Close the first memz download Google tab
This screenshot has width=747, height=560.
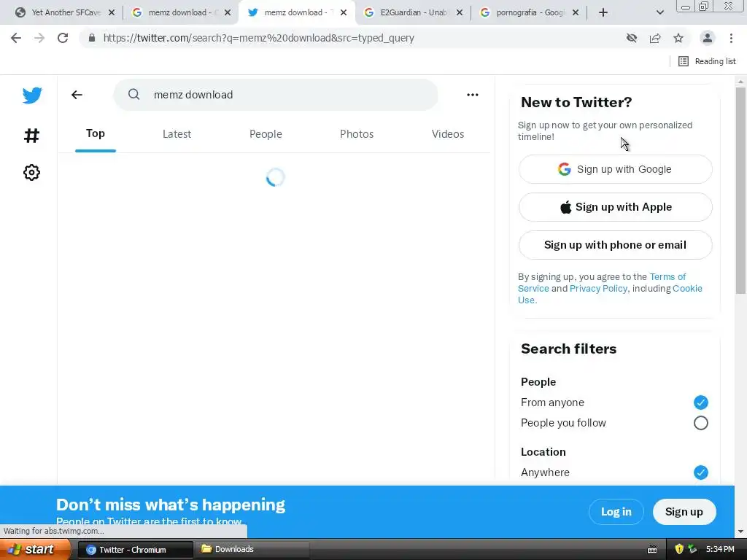coord(228,12)
